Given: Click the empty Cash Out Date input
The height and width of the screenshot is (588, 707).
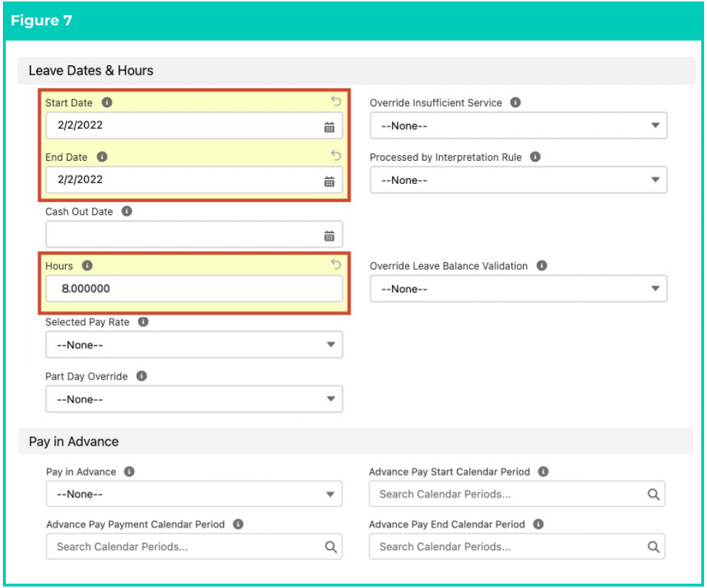Looking at the screenshot, I should click(x=194, y=235).
